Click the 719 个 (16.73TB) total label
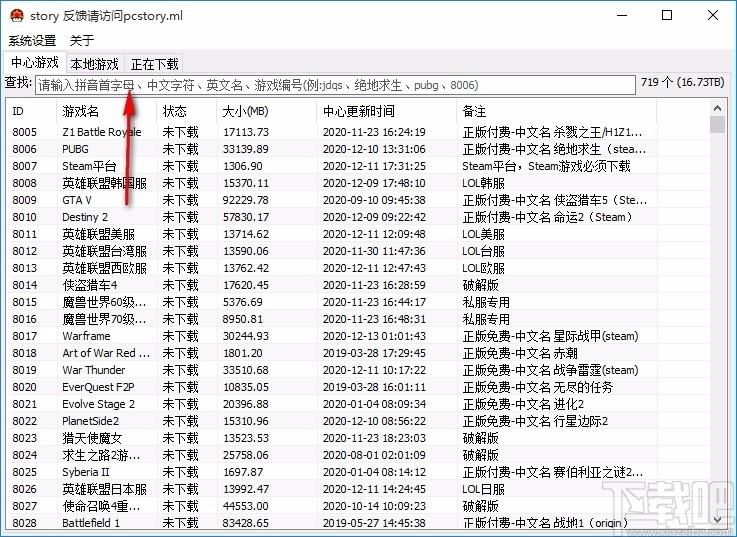737x537 pixels. [682, 82]
